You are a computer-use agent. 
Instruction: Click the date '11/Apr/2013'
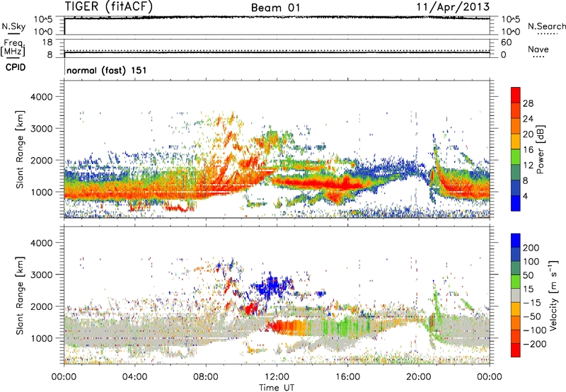pos(453,7)
